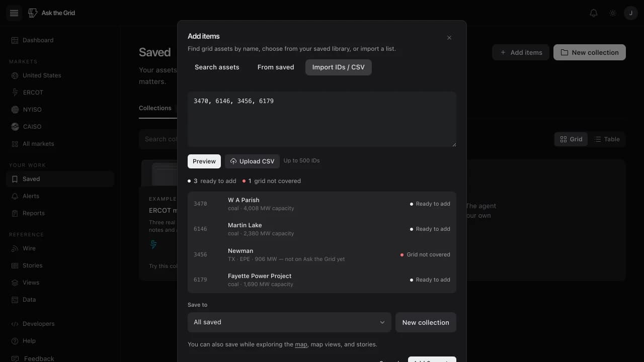Viewport: 644px width, 362px height.
Task: Open Developers section
Action: (60, 324)
